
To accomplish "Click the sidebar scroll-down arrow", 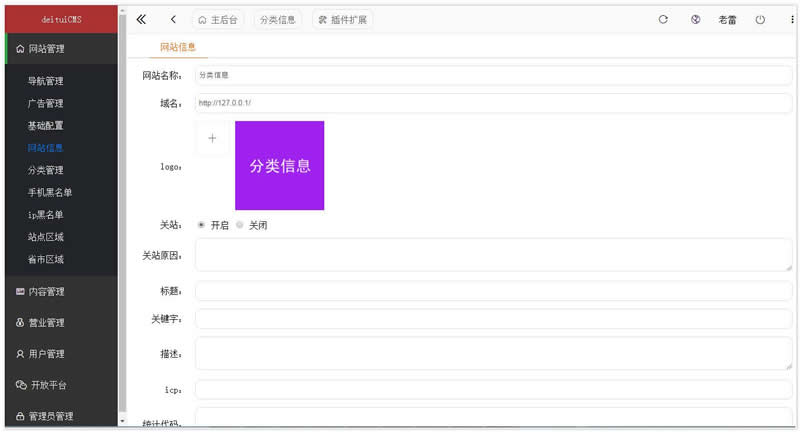I will point(122,422).
